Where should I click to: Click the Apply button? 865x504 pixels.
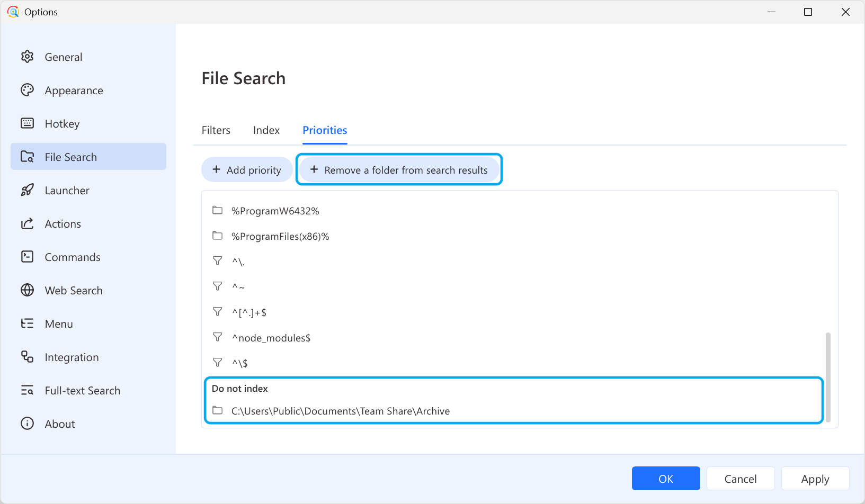pos(815,479)
